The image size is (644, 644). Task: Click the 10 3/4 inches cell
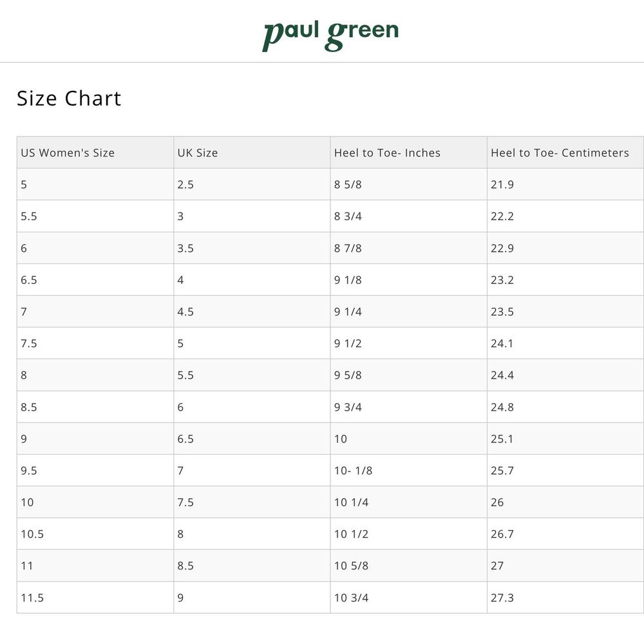(x=409, y=598)
